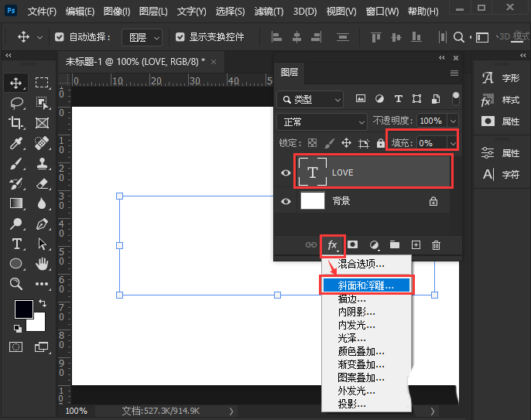Click the background color swatch

[x=38, y=324]
